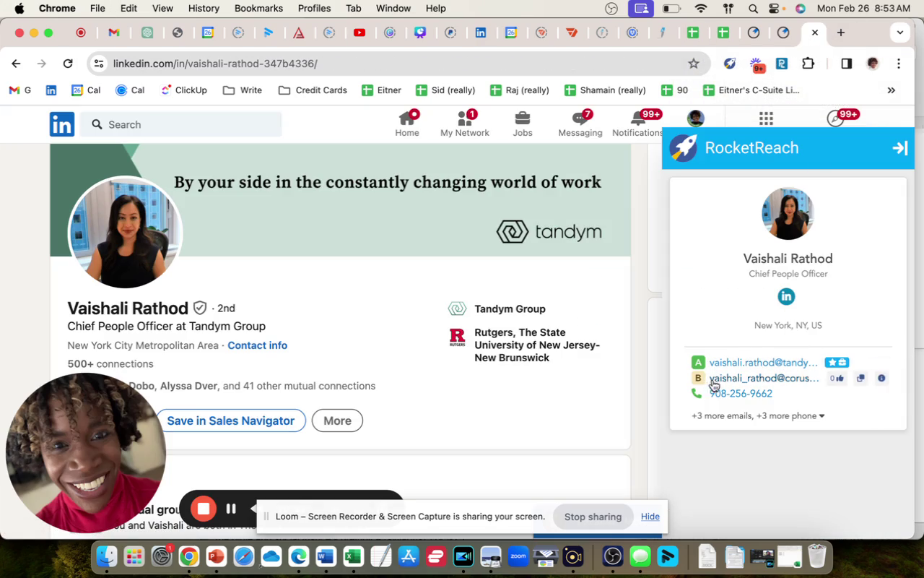
Task: Open My Network in LinkedIn nav
Action: [x=465, y=124]
